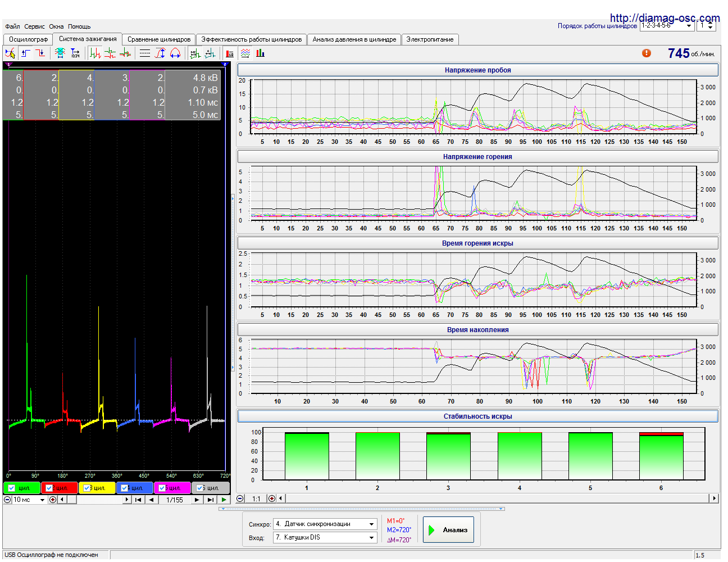This screenshot has height=562, width=728.
Task: Open the Сервис menu
Action: (34, 26)
